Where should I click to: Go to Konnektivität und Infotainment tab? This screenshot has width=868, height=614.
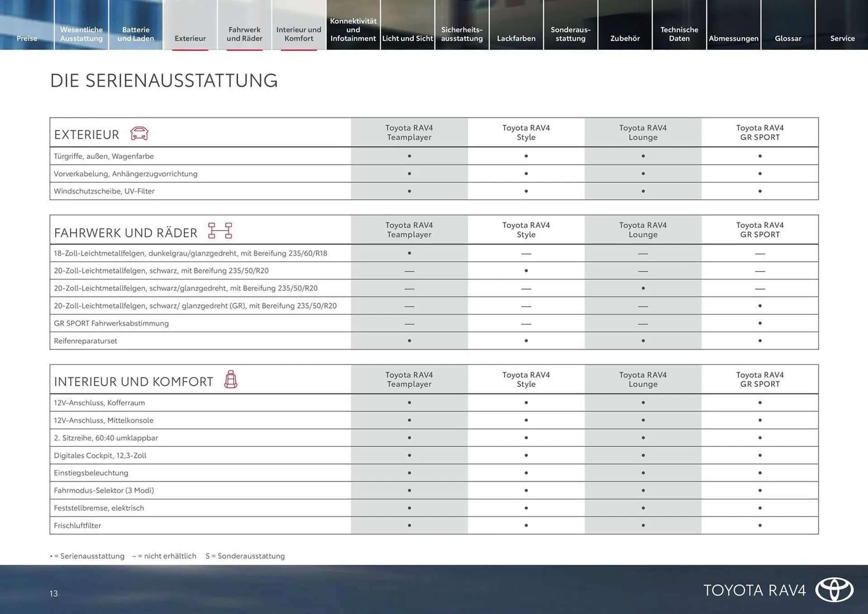coord(353,30)
